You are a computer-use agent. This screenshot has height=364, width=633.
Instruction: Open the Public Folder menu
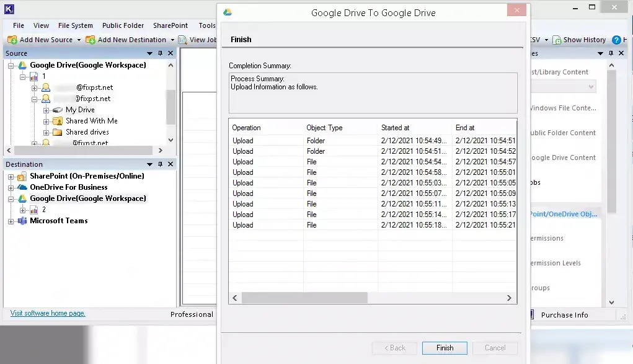coord(123,25)
